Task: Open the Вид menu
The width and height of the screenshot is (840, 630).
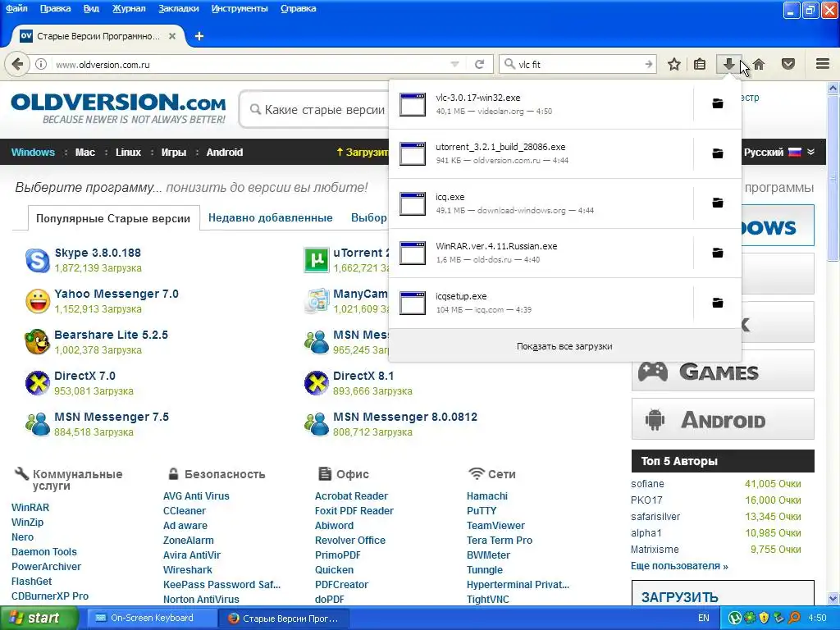Action: [x=92, y=8]
